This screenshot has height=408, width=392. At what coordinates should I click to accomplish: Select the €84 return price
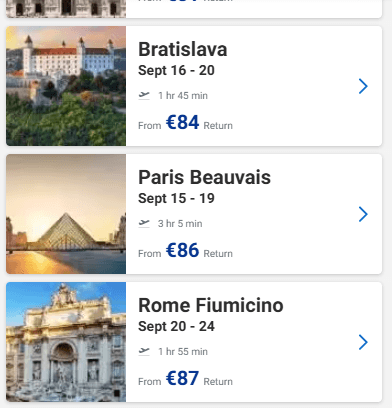click(x=183, y=122)
